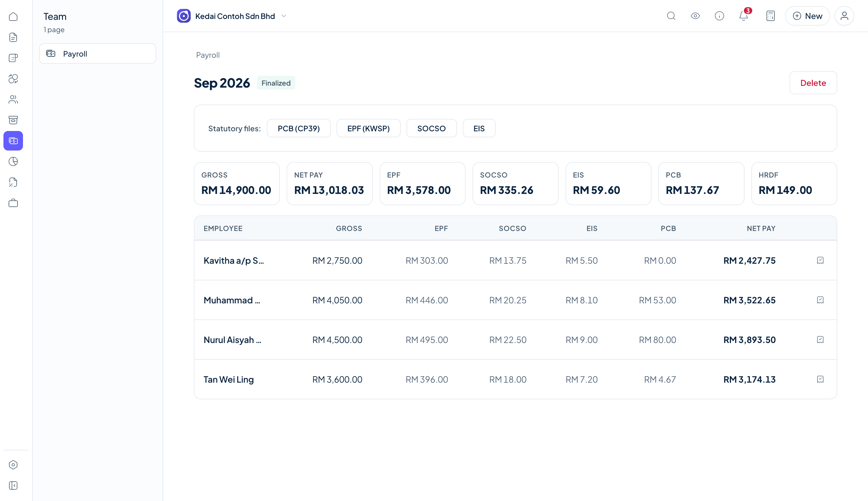Click the Team panel heading

click(55, 16)
